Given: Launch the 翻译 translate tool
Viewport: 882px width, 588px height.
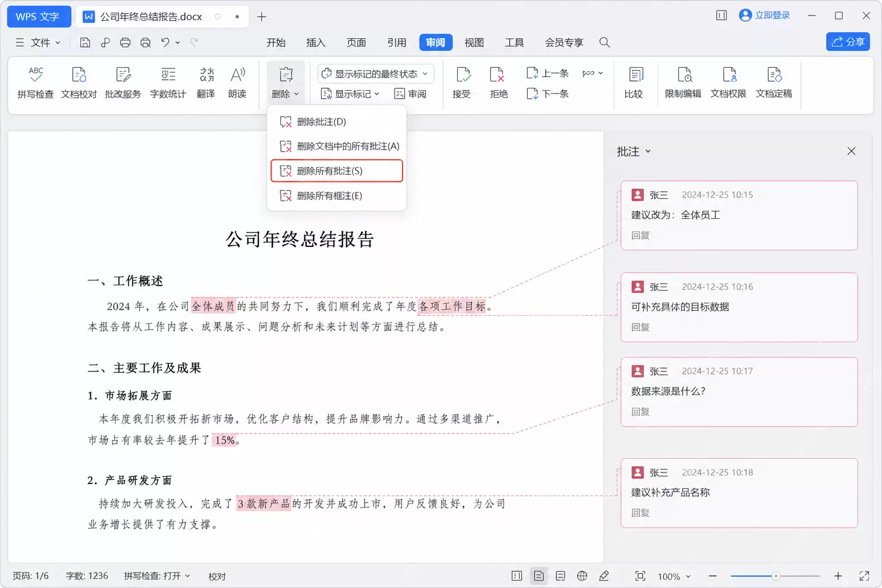Looking at the screenshot, I should coord(206,83).
